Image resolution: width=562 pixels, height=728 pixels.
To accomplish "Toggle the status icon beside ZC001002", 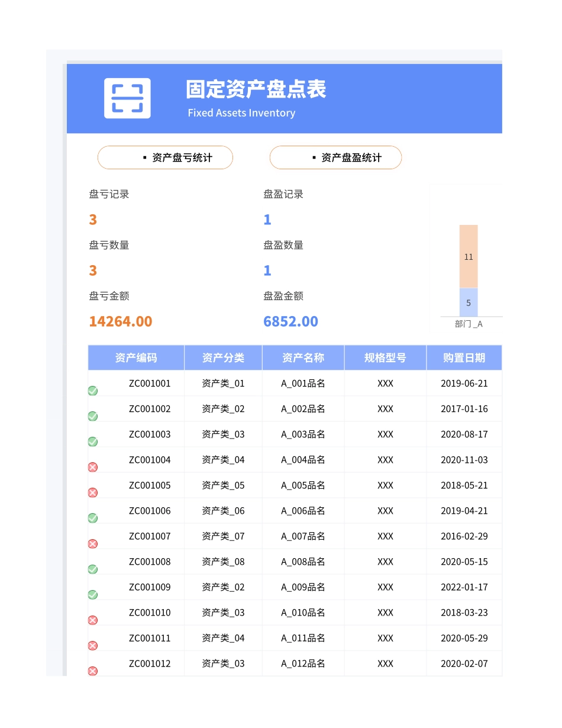I will (x=92, y=416).
